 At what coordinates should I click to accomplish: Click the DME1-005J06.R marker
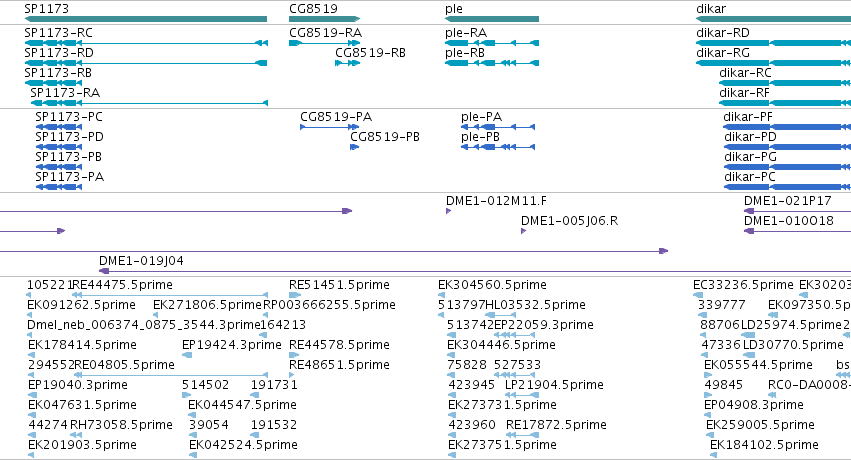point(523,231)
